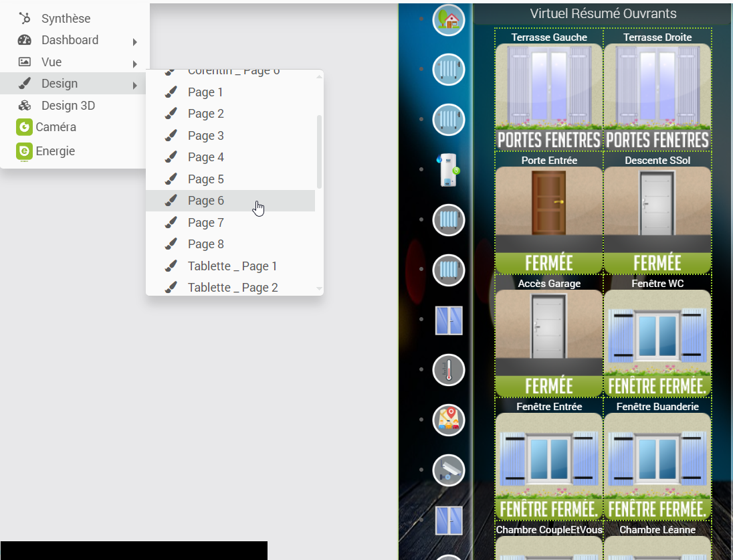Click the house home icon in sidebar

coord(448,20)
